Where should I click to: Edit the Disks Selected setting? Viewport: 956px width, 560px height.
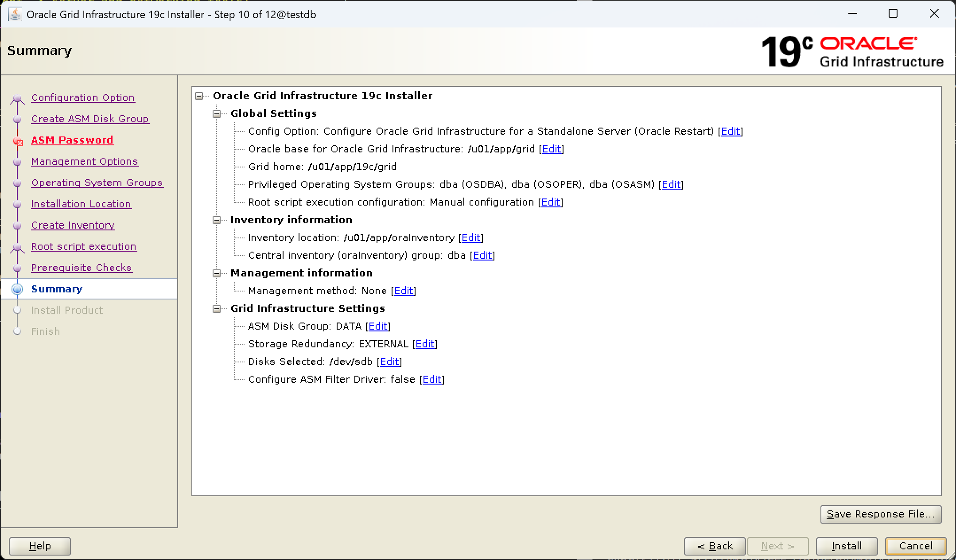389,362
